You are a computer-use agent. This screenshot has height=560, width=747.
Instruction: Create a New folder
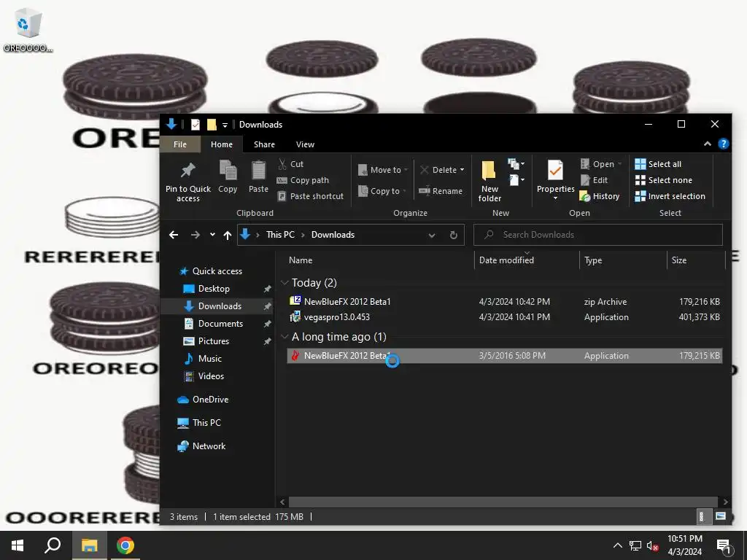click(489, 182)
